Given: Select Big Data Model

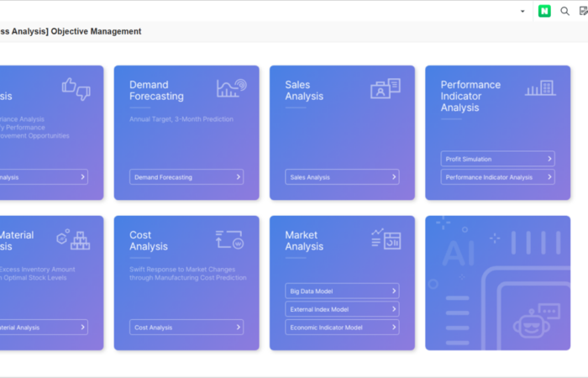Looking at the screenshot, I should (342, 291).
